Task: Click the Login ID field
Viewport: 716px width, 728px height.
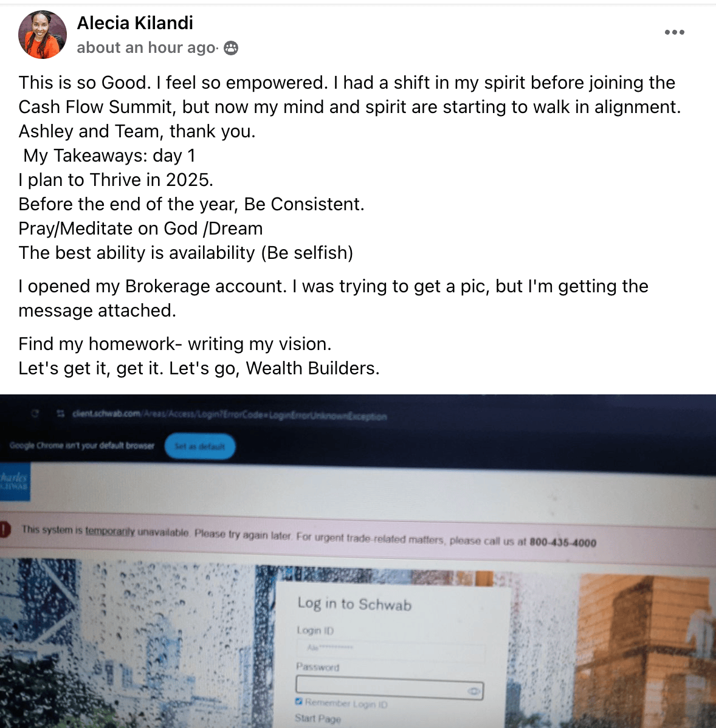Action: [x=390, y=648]
